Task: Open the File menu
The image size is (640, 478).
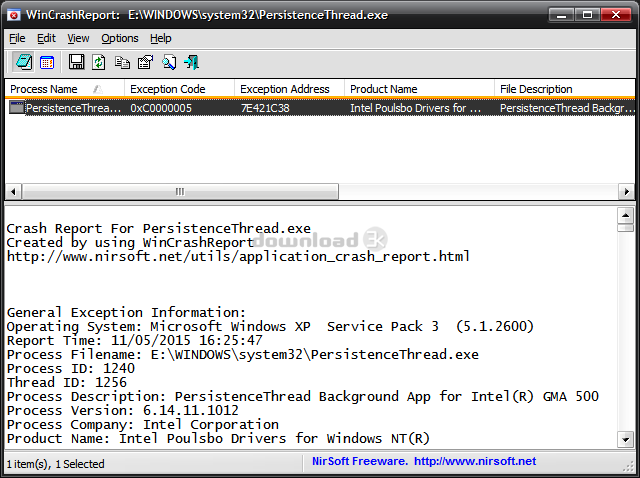Action: [17, 38]
